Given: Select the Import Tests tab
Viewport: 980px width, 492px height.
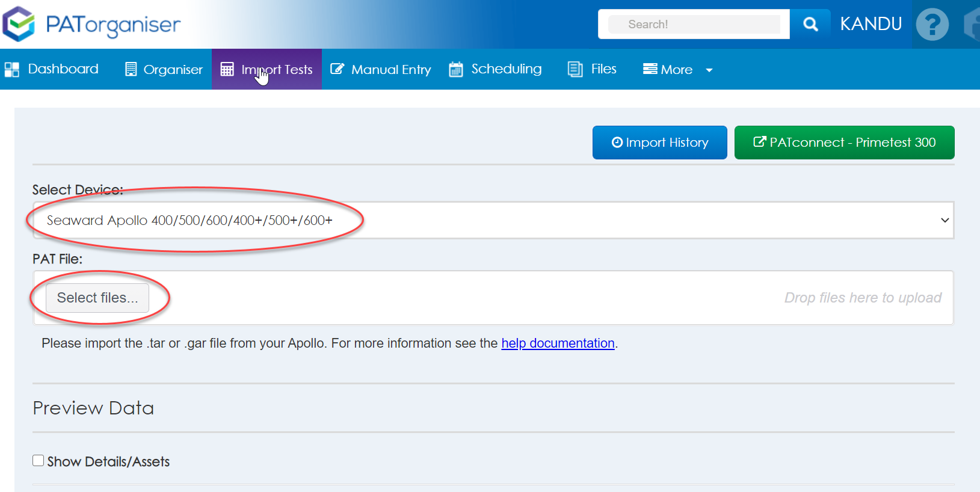Looking at the screenshot, I should [x=267, y=69].
